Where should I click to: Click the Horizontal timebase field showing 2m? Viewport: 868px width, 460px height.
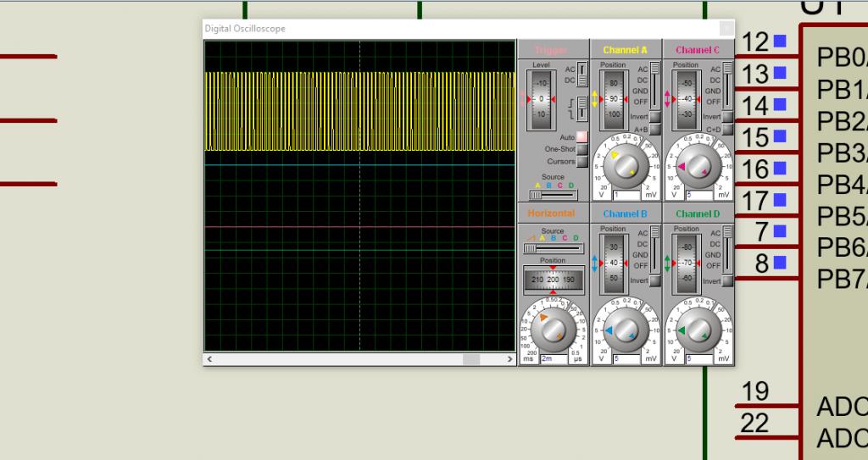(x=554, y=358)
